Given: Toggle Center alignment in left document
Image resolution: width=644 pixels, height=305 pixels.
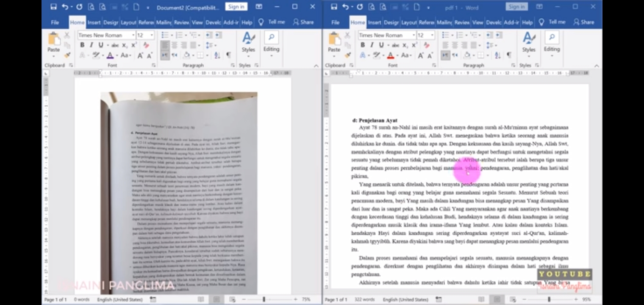Looking at the screenshot, I should click(175, 45).
